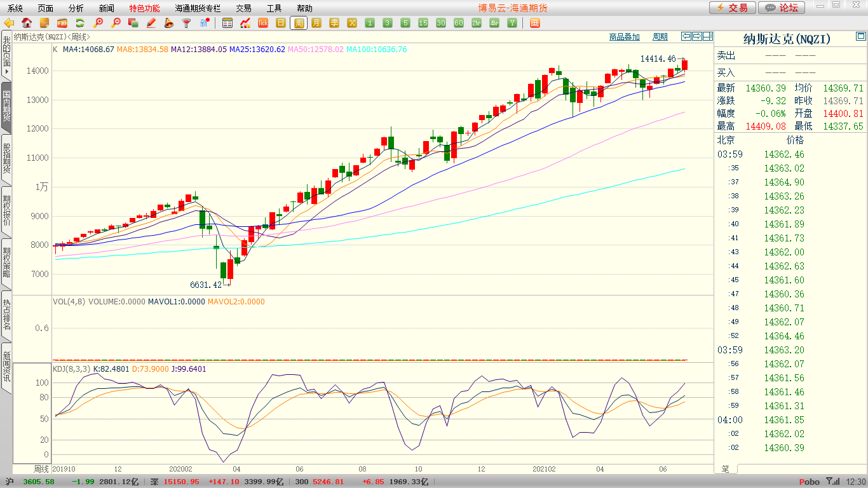Select the 3-minute period button

click(x=388, y=23)
